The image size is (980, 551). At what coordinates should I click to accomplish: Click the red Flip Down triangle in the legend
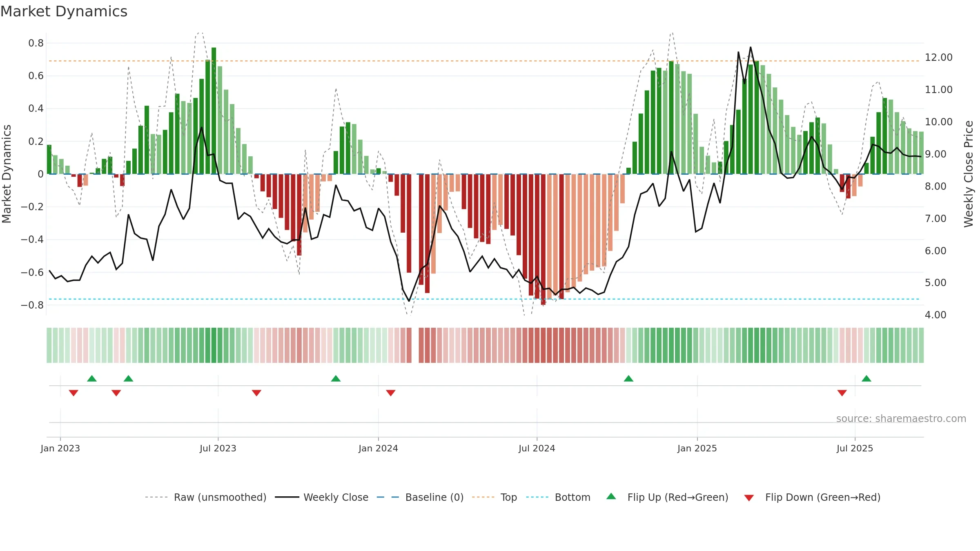pyautogui.click(x=749, y=498)
